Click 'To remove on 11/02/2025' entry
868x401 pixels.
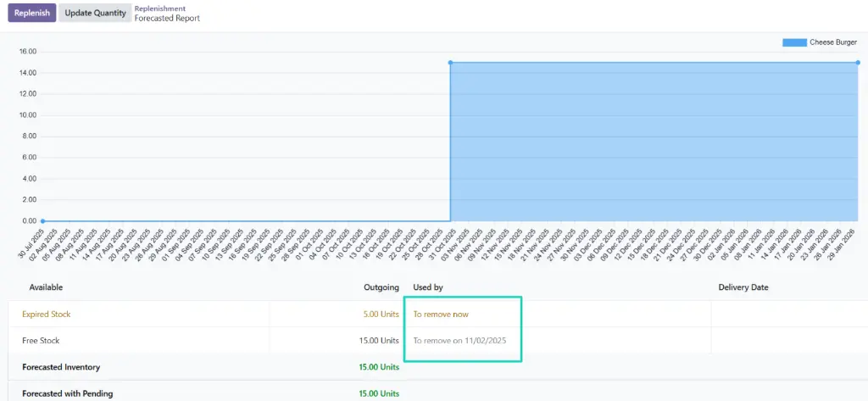(x=459, y=341)
